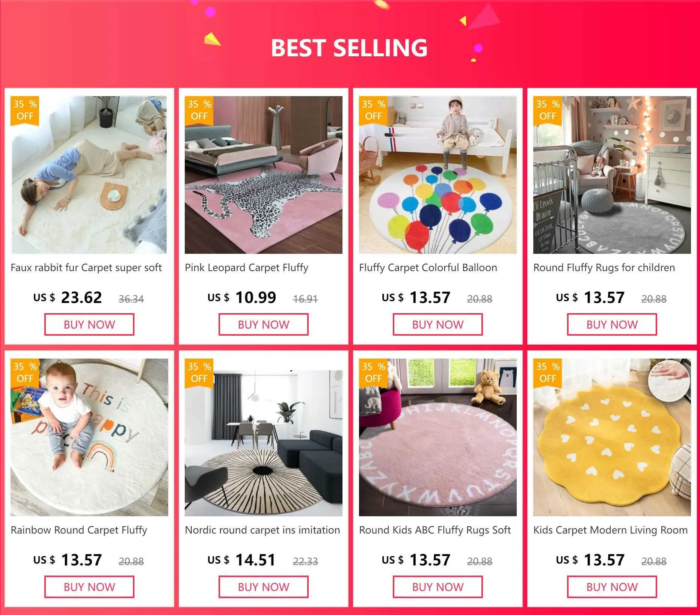Open the Rainbow Round Carpet Fluffy title link
Image resolution: width=700 pixels, height=615 pixels.
[79, 530]
